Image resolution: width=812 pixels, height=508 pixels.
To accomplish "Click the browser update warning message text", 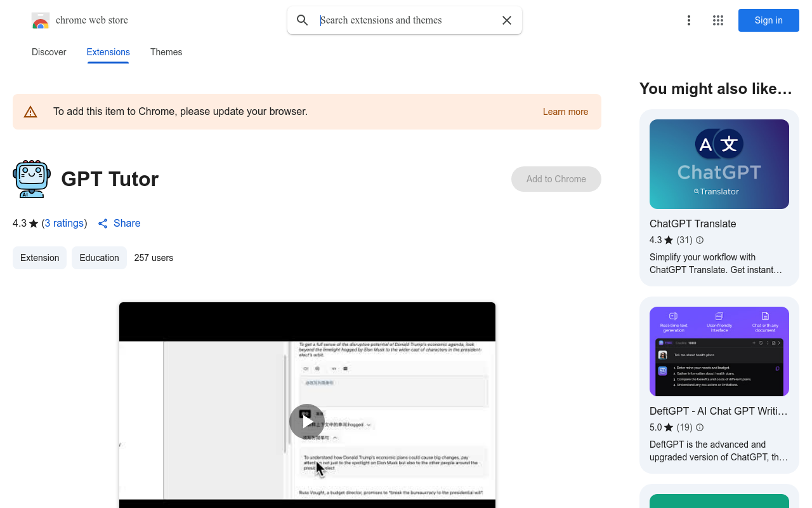I will click(x=181, y=112).
